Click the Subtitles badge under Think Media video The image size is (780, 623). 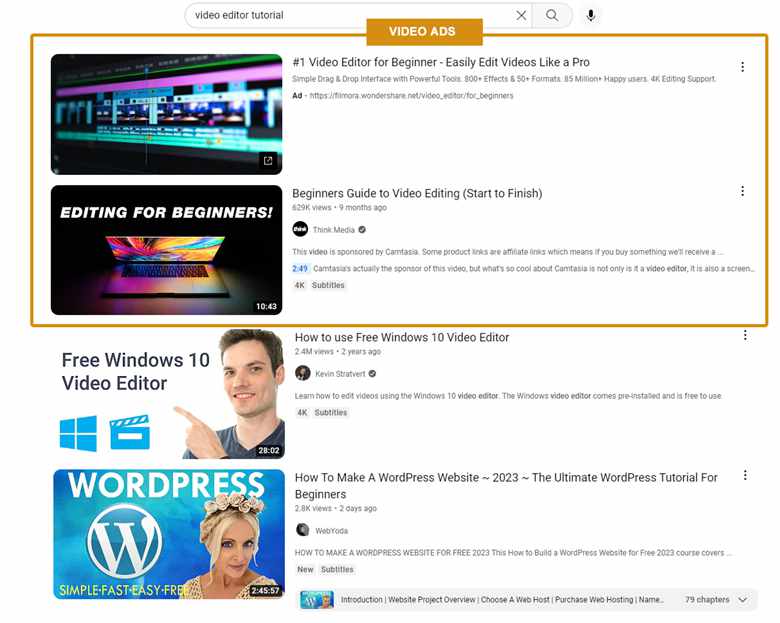[x=328, y=285]
